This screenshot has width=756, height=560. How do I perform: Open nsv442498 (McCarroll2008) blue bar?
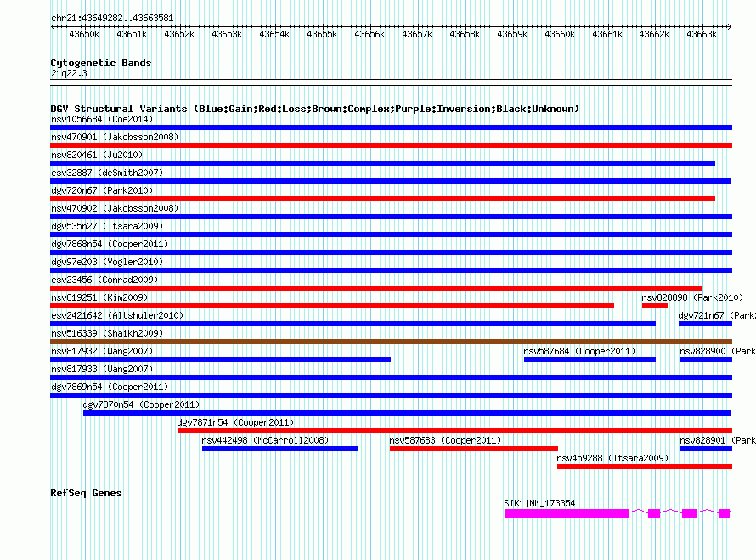point(279,449)
